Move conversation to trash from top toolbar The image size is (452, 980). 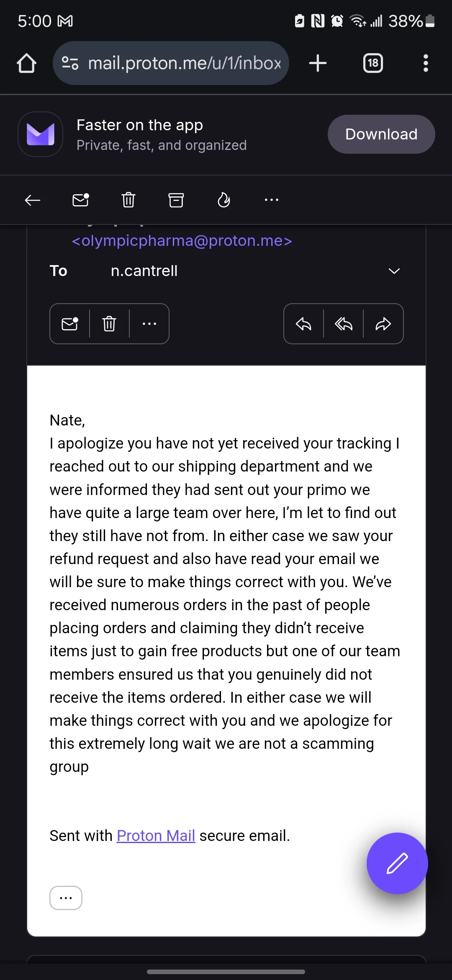128,200
